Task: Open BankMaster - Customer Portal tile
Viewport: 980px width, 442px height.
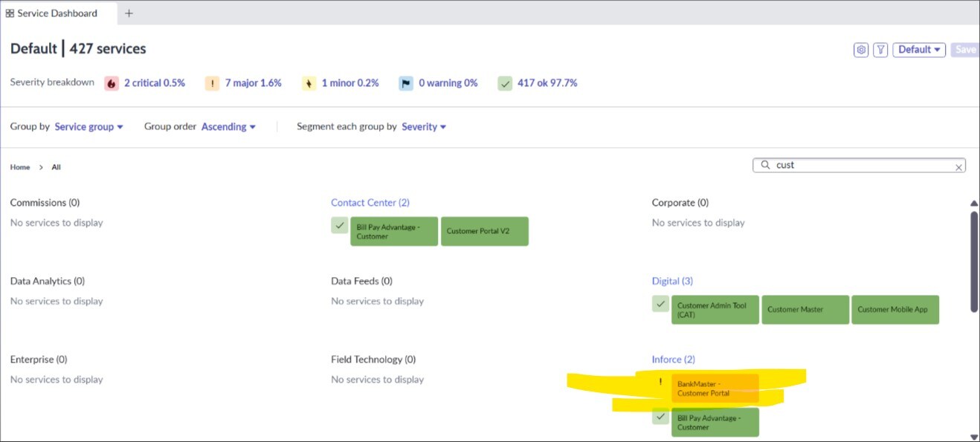Action: click(x=715, y=389)
